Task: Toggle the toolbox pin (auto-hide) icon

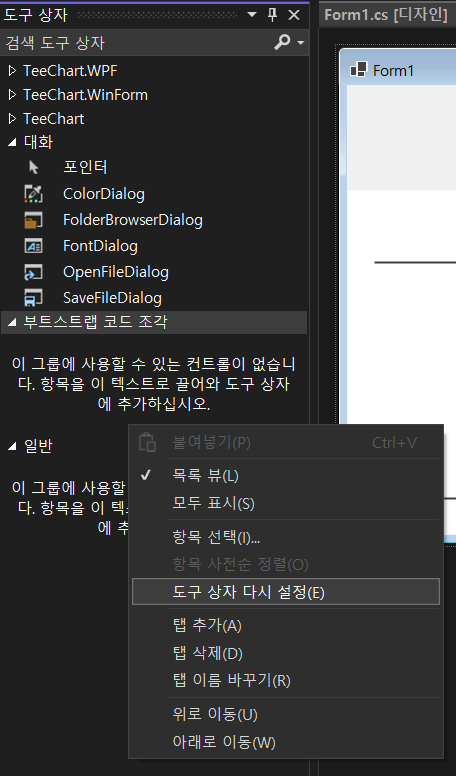Action: pyautogui.click(x=272, y=15)
